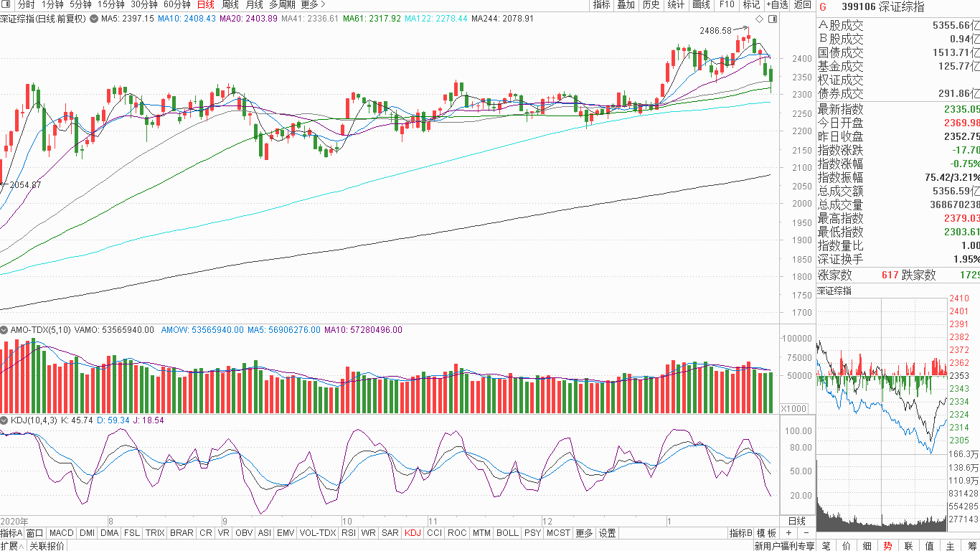Open the 历史 history button

tap(651, 5)
